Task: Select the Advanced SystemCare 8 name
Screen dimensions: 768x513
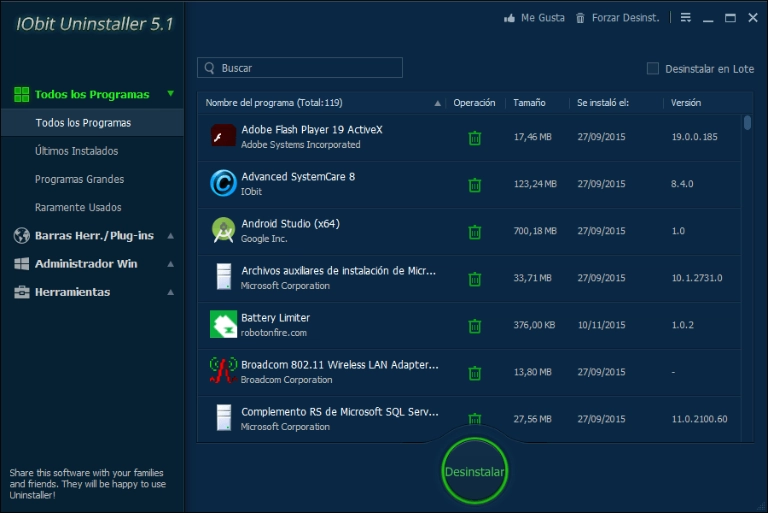Action: click(x=298, y=177)
